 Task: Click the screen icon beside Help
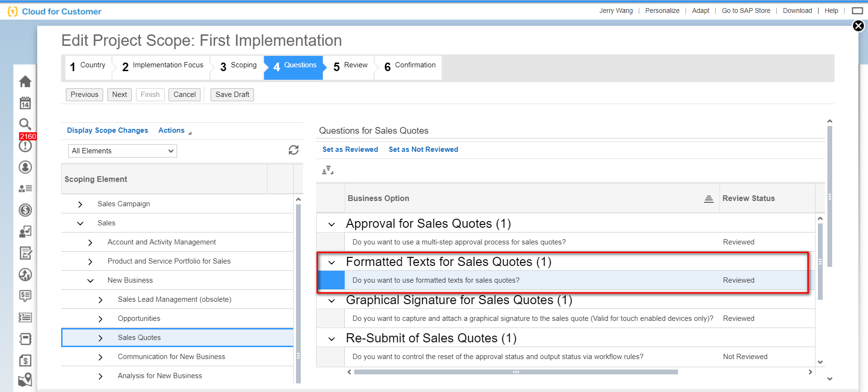click(857, 11)
